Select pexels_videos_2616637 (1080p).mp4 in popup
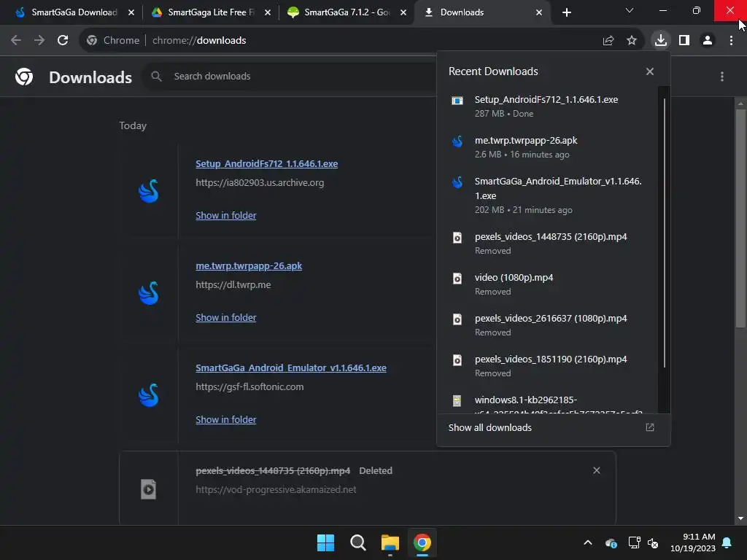 [548, 325]
